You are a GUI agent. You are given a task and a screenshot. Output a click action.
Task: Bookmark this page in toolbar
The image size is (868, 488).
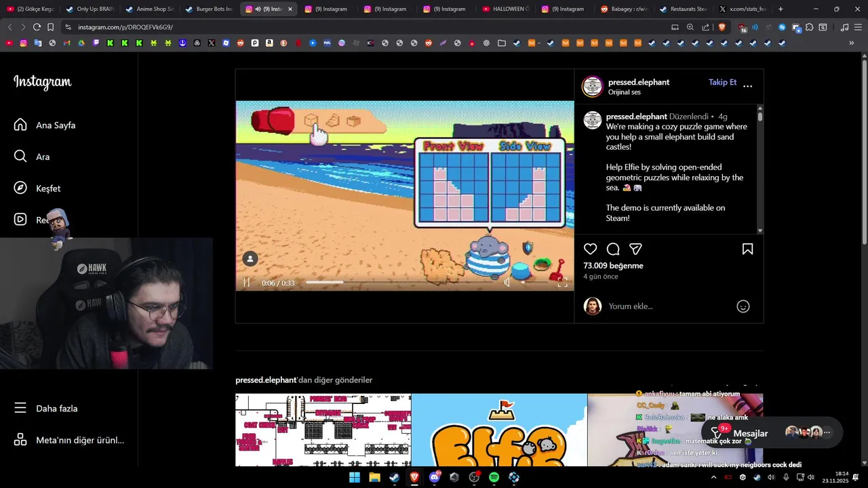click(50, 27)
